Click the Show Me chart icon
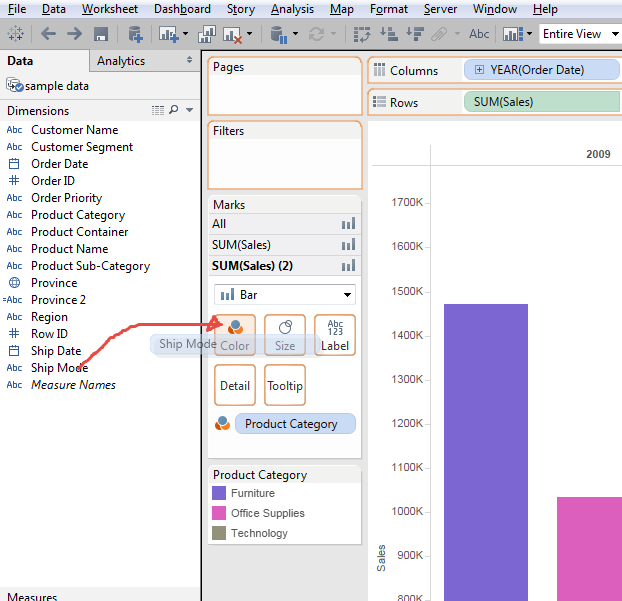The height and width of the screenshot is (601, 622). [513, 34]
